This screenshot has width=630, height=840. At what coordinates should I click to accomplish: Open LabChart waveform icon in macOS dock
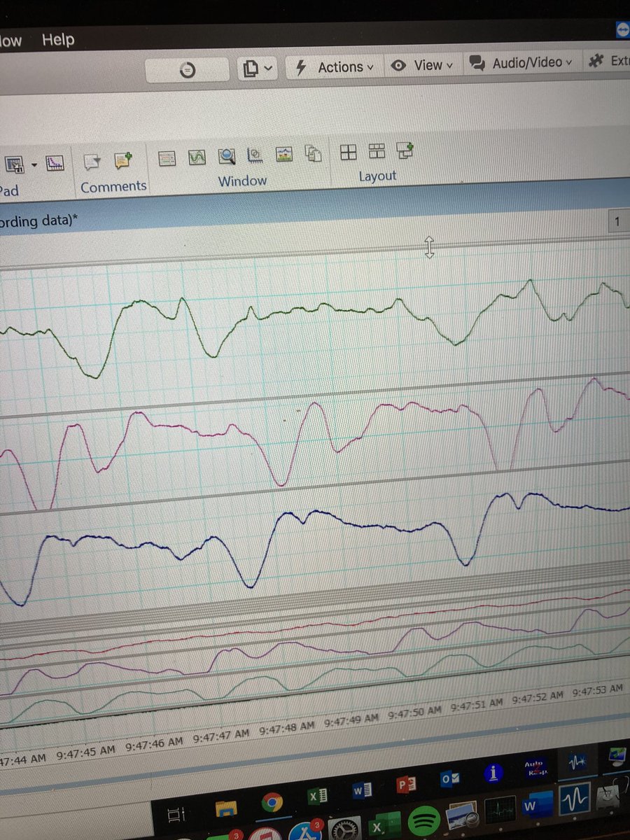coord(574,799)
